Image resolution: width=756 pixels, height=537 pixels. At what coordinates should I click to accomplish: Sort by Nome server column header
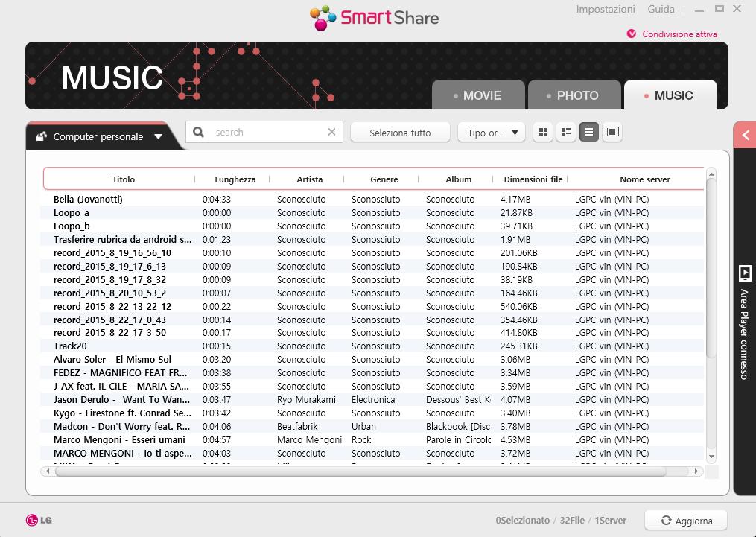click(x=645, y=179)
